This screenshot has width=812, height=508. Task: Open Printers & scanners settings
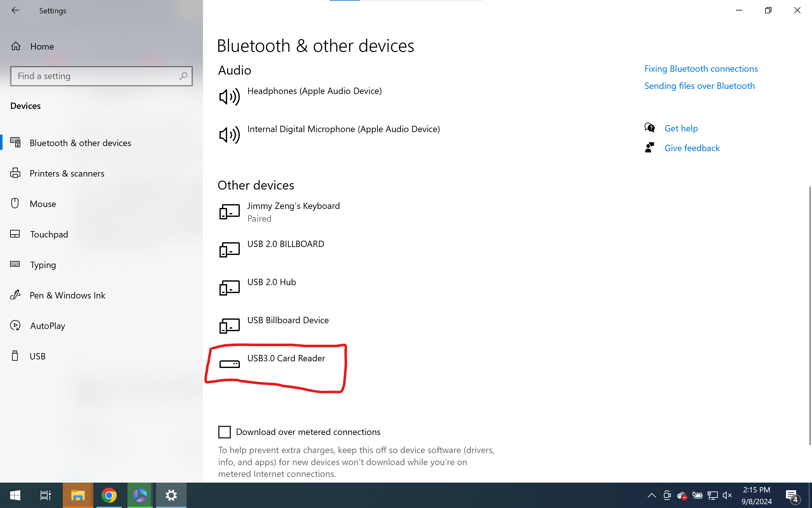[101, 173]
